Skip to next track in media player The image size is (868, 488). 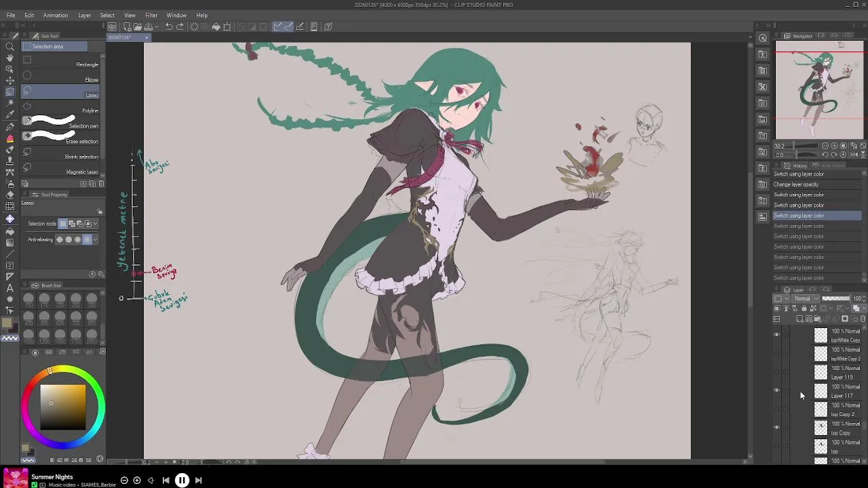199,481
